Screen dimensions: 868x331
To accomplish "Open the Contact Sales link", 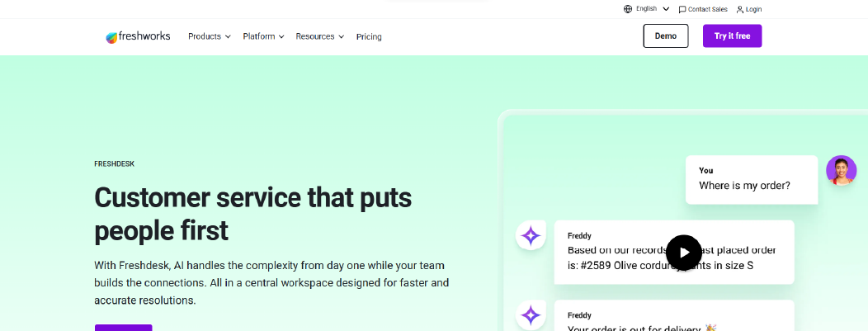I will pyautogui.click(x=703, y=9).
